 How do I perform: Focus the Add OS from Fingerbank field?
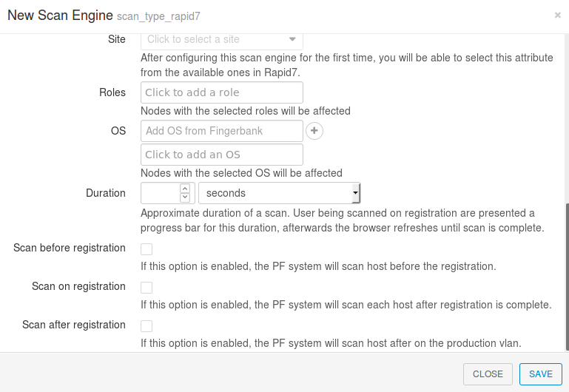pyautogui.click(x=222, y=131)
